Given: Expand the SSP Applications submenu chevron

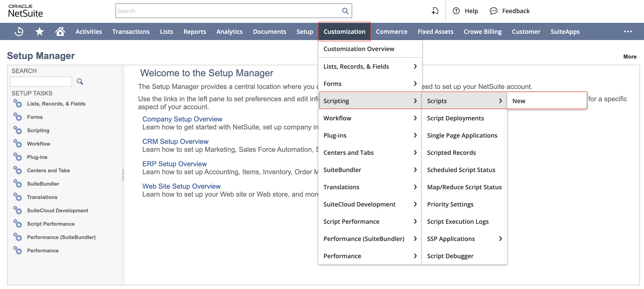Looking at the screenshot, I should pyautogui.click(x=500, y=238).
